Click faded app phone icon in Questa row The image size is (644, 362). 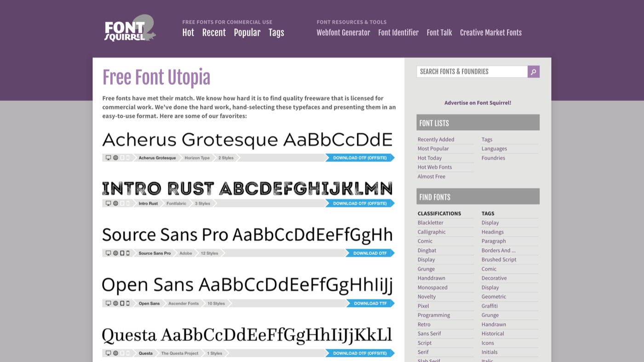pyautogui.click(x=128, y=353)
